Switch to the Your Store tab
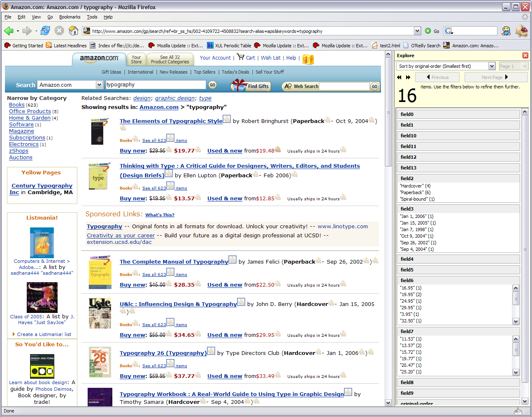The image size is (532, 417). [x=136, y=60]
